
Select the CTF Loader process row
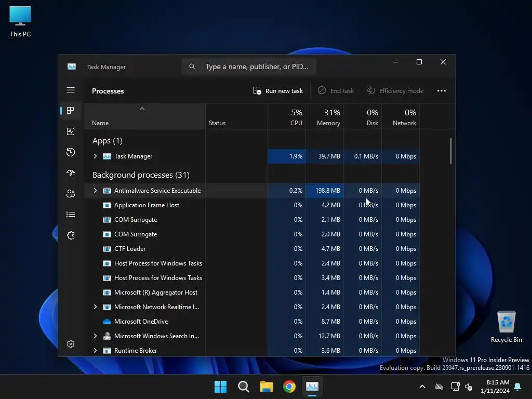(252, 249)
